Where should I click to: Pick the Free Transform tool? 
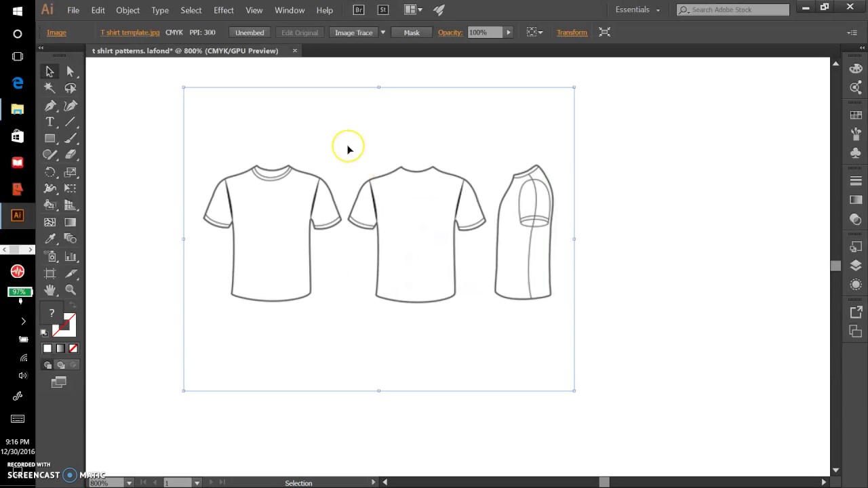[71, 188]
